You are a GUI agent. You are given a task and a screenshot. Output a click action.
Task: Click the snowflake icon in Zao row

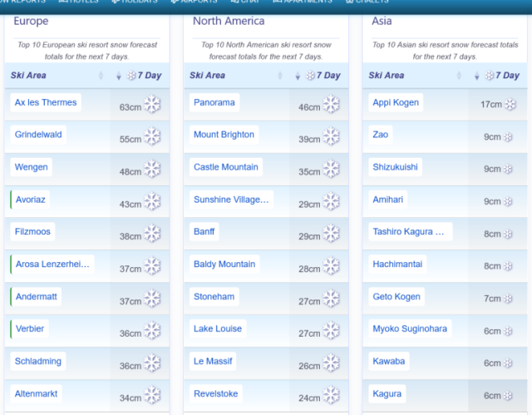[x=508, y=137]
